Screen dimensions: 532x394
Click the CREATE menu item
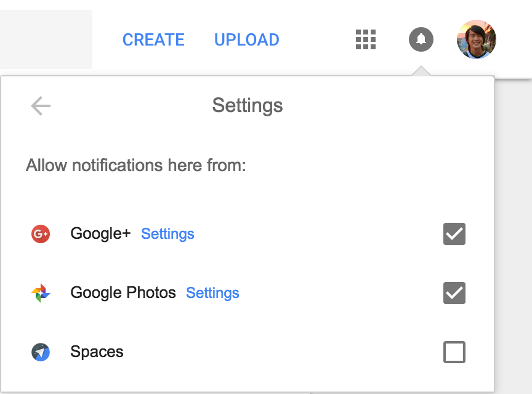[x=153, y=39]
